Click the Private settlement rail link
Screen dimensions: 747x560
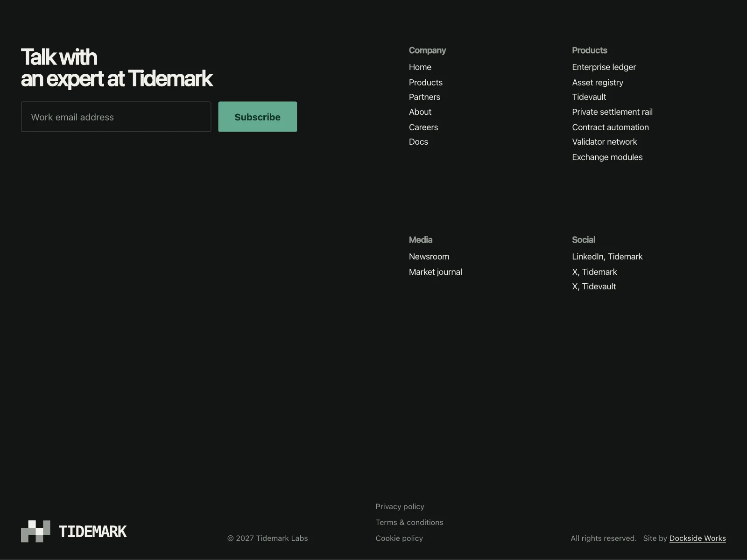click(612, 112)
